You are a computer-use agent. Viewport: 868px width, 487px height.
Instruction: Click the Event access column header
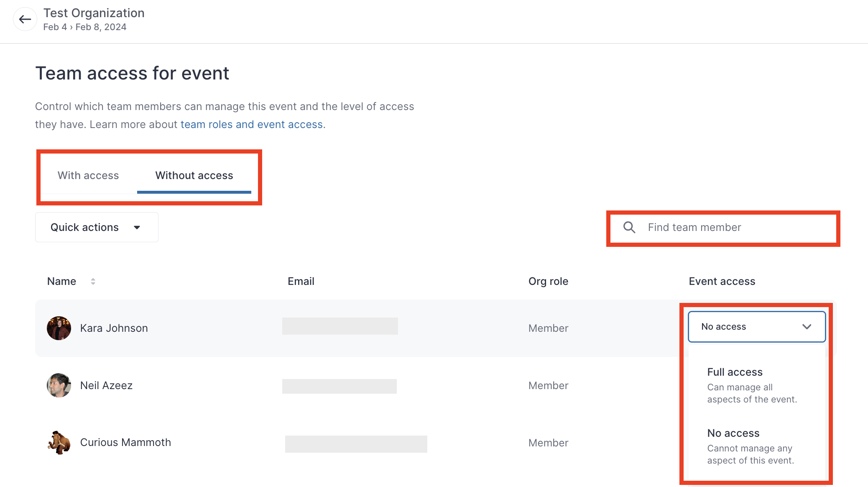coord(722,281)
